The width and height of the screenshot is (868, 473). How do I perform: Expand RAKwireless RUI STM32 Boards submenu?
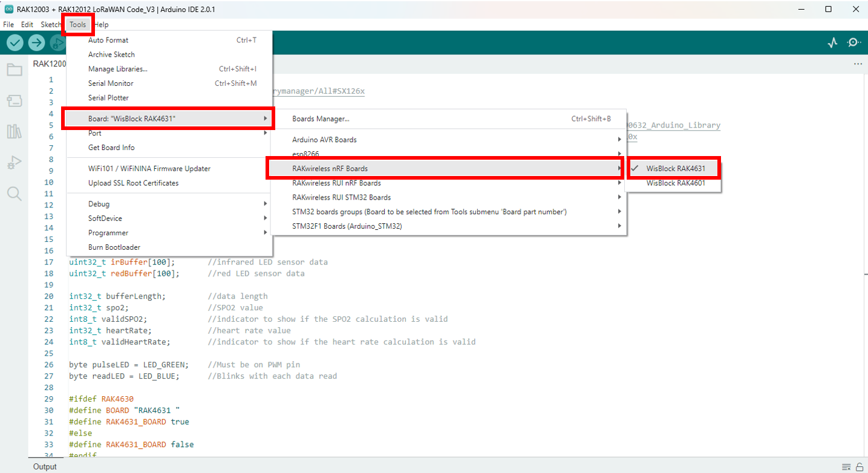point(449,197)
